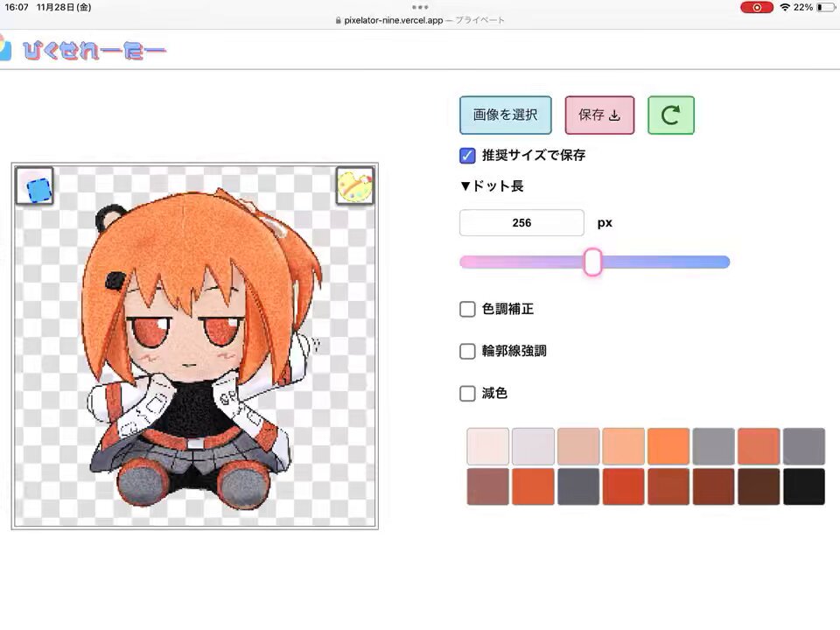
Task: Enable the 減色 checkbox
Action: point(467,393)
